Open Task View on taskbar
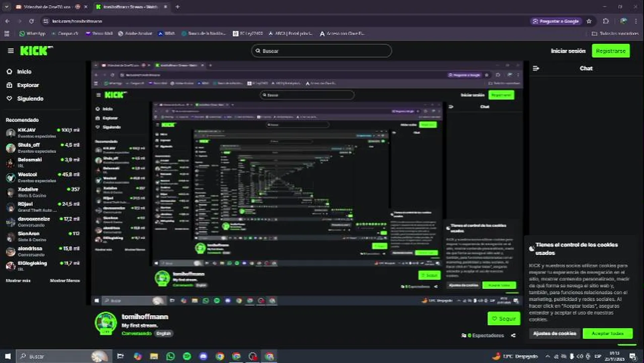Image resolution: width=644 pixels, height=363 pixels. (x=120, y=356)
